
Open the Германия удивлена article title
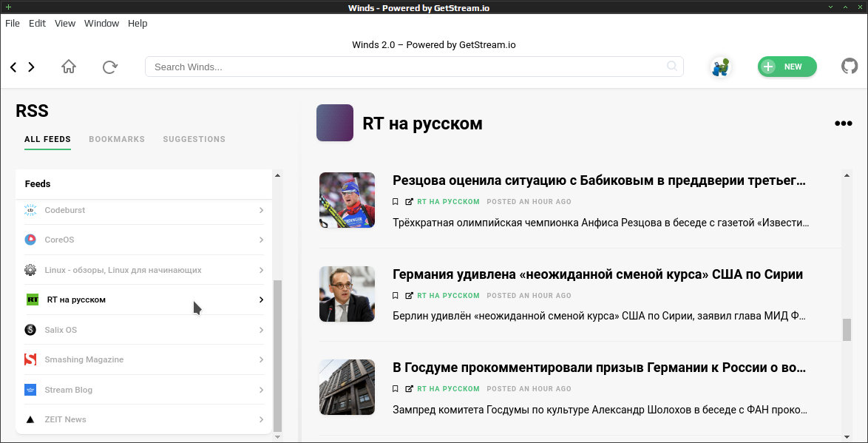pyautogui.click(x=598, y=274)
